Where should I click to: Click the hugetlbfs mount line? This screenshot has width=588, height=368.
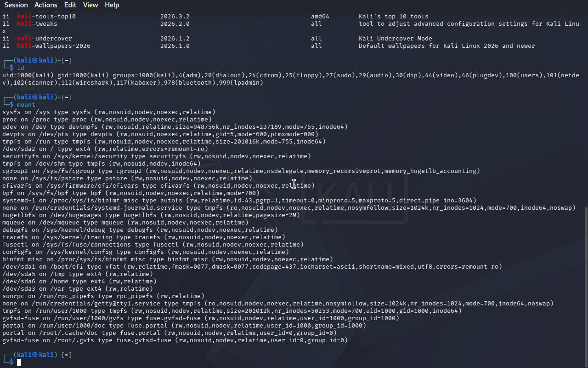pos(151,215)
